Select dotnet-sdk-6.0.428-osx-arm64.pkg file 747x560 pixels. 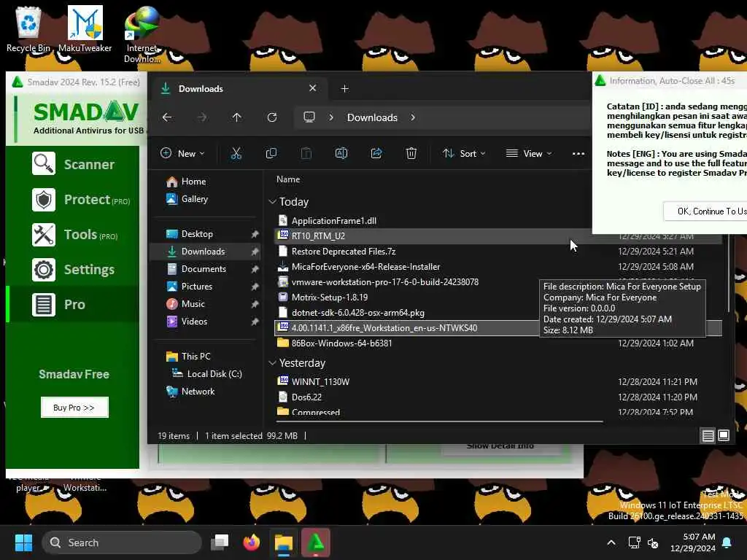[x=357, y=313]
